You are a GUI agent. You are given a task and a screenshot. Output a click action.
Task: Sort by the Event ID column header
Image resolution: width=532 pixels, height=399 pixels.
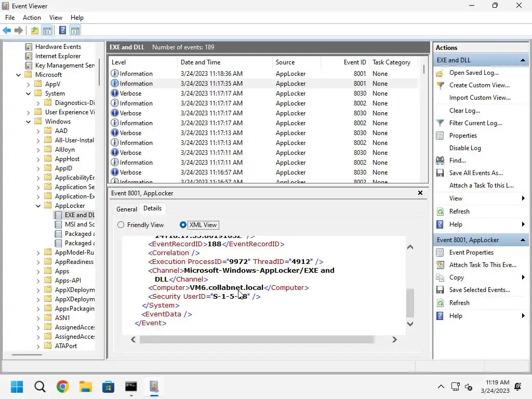pyautogui.click(x=344, y=62)
